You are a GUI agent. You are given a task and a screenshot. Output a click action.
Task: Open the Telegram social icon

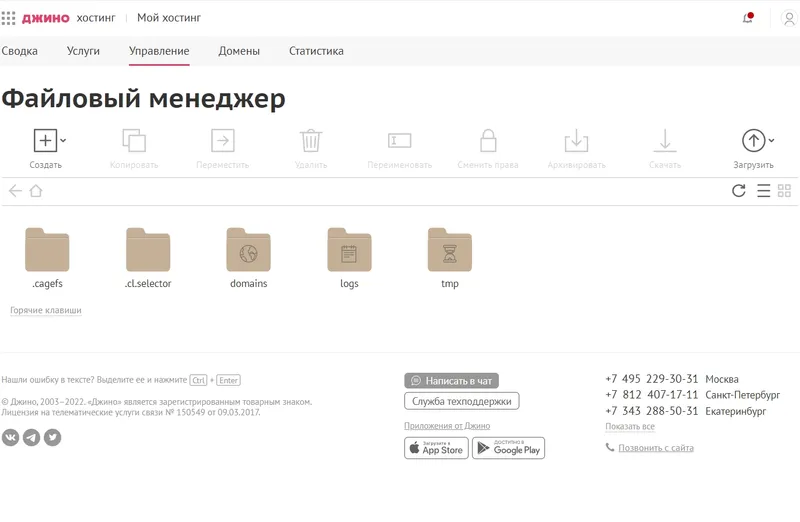pos(31,437)
